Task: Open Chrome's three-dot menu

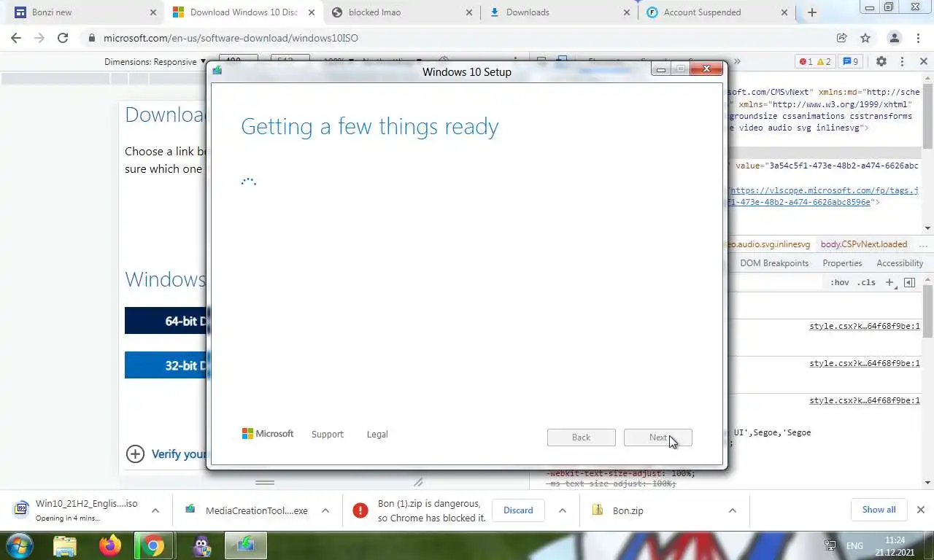Action: 918,38
